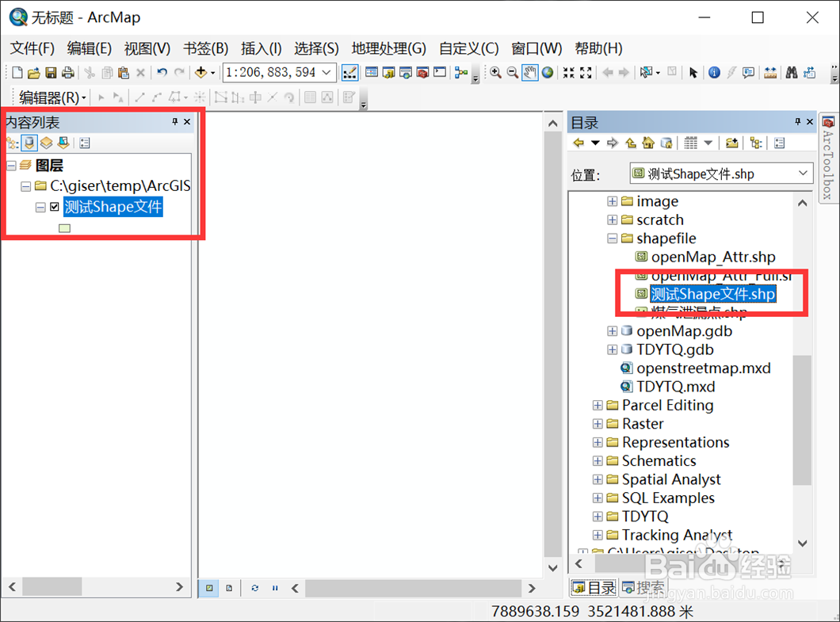Switch to List By Source view
Screen dimensions: 840x622
coord(29,143)
